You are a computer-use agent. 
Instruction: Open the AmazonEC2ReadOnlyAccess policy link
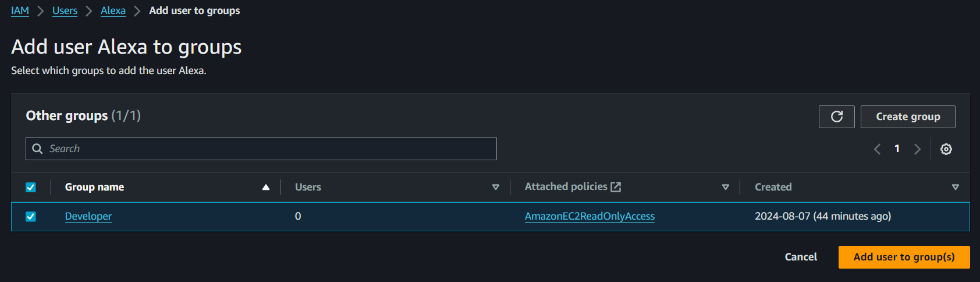590,216
